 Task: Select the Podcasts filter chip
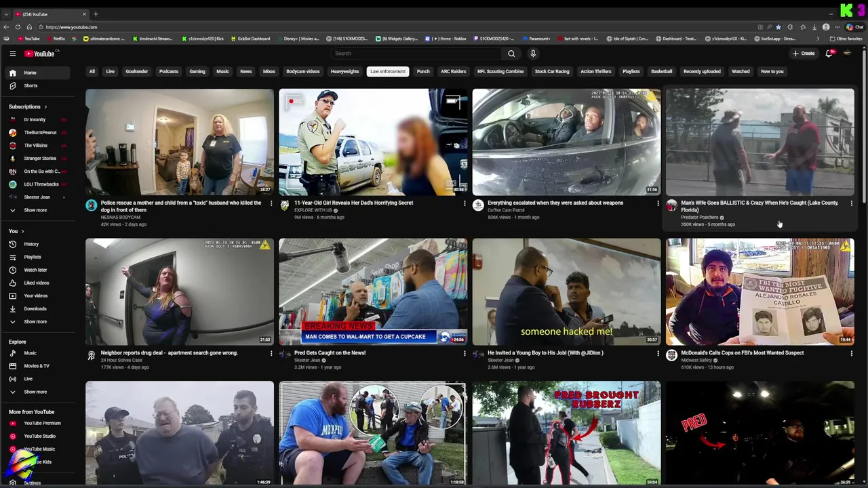coord(169,71)
